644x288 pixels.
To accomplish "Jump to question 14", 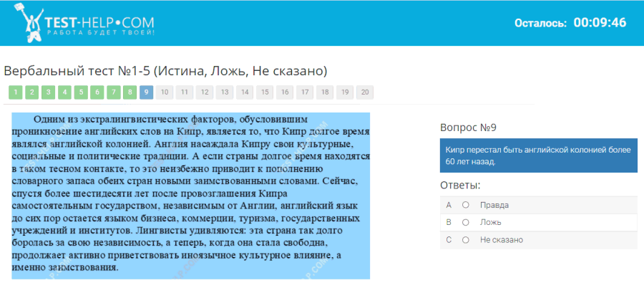I will (x=245, y=92).
